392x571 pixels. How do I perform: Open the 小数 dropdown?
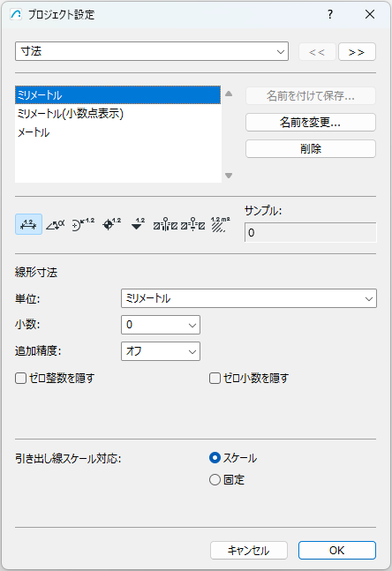pos(161,325)
